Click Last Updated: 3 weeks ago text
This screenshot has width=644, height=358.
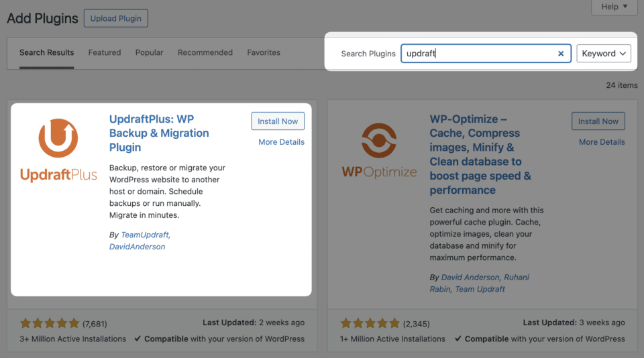(x=574, y=322)
